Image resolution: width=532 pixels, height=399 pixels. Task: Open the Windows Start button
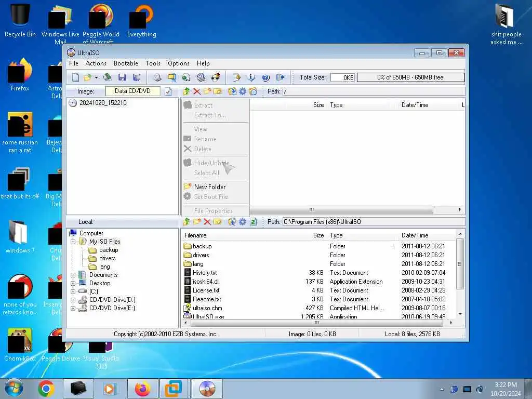coord(14,389)
